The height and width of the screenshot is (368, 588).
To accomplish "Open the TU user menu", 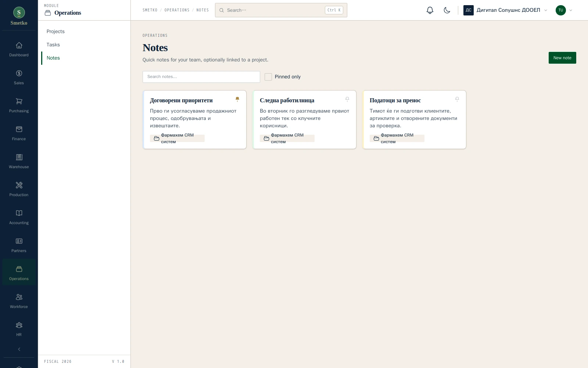I will [x=564, y=10].
